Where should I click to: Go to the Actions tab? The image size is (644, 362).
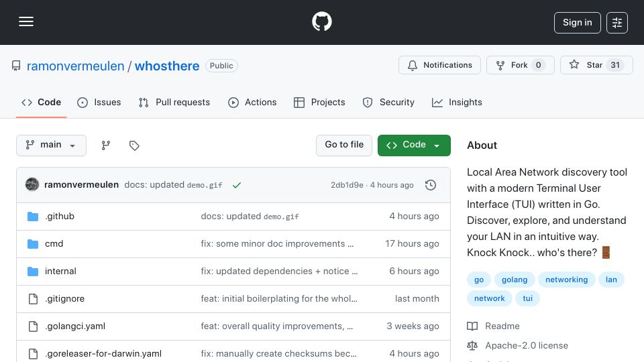[252, 102]
